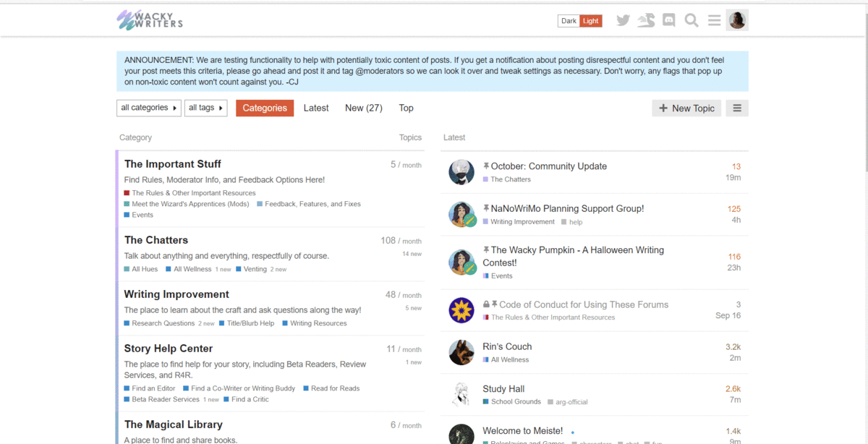
Task: Expand the all categories dropdown
Action: (x=148, y=108)
